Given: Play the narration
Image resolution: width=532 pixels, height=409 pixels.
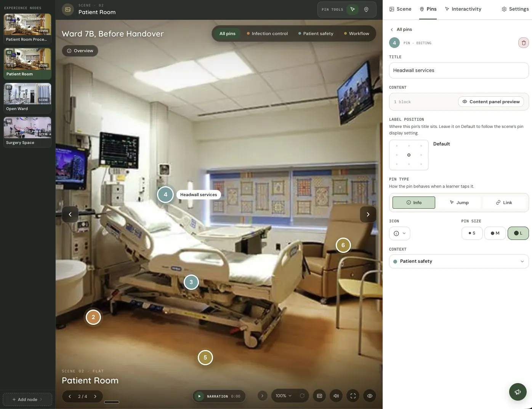Looking at the screenshot, I should tap(199, 396).
